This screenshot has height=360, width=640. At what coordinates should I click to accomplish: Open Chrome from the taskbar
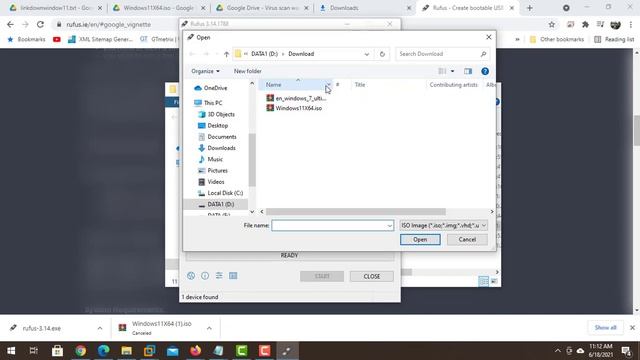[80, 351]
